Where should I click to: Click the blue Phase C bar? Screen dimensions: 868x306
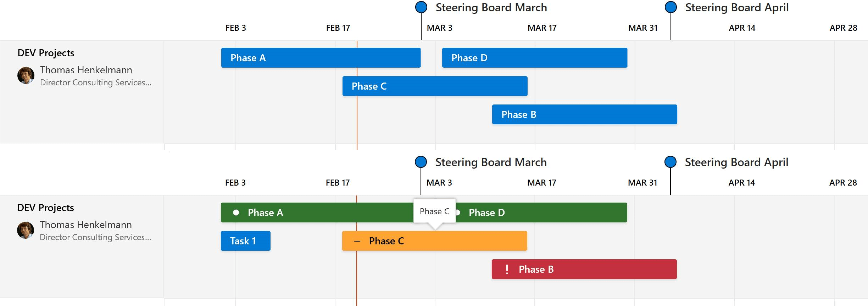pyautogui.click(x=435, y=86)
